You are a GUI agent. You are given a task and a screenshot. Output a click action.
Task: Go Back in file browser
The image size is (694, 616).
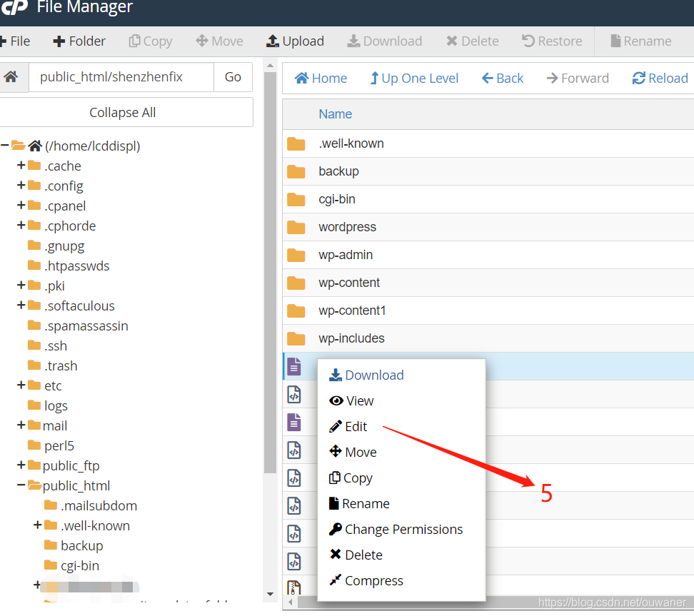pos(503,79)
